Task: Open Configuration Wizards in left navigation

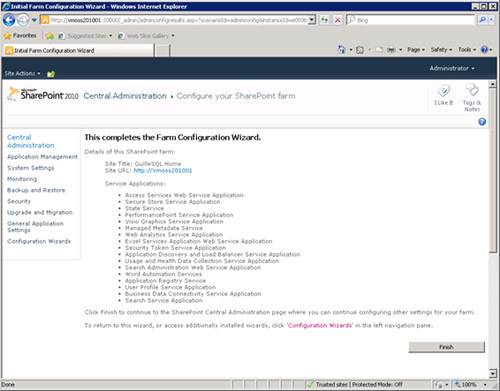Action: click(39, 241)
